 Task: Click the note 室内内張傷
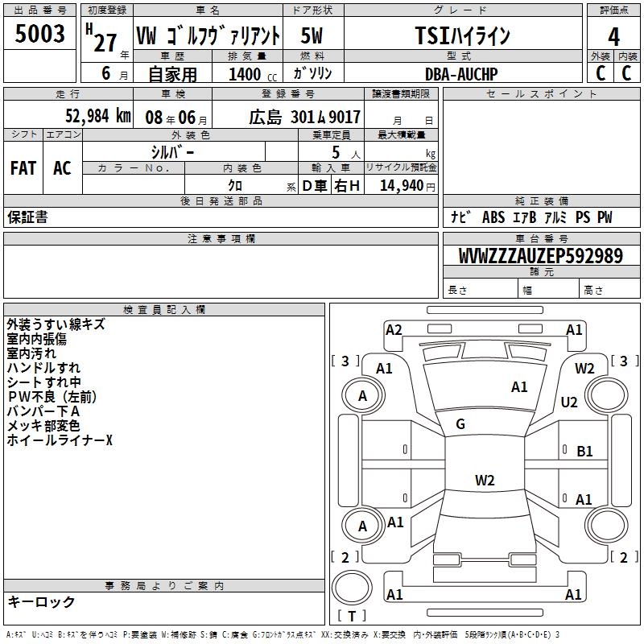pyautogui.click(x=36, y=339)
